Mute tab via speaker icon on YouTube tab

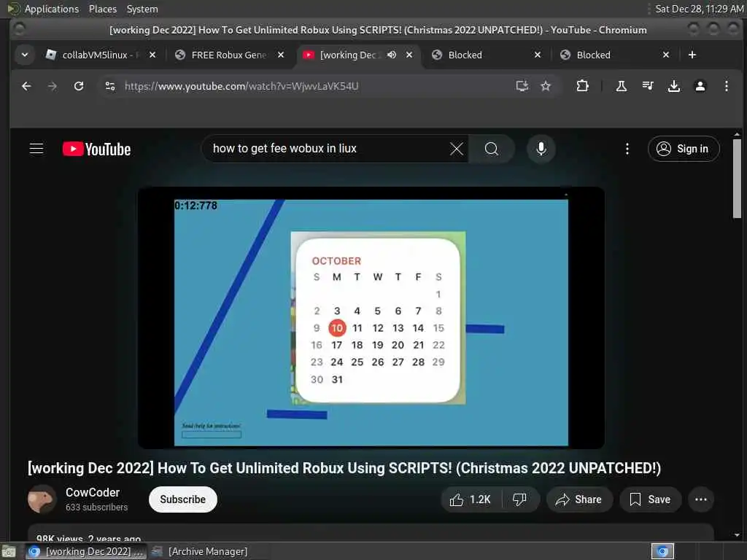pos(392,55)
